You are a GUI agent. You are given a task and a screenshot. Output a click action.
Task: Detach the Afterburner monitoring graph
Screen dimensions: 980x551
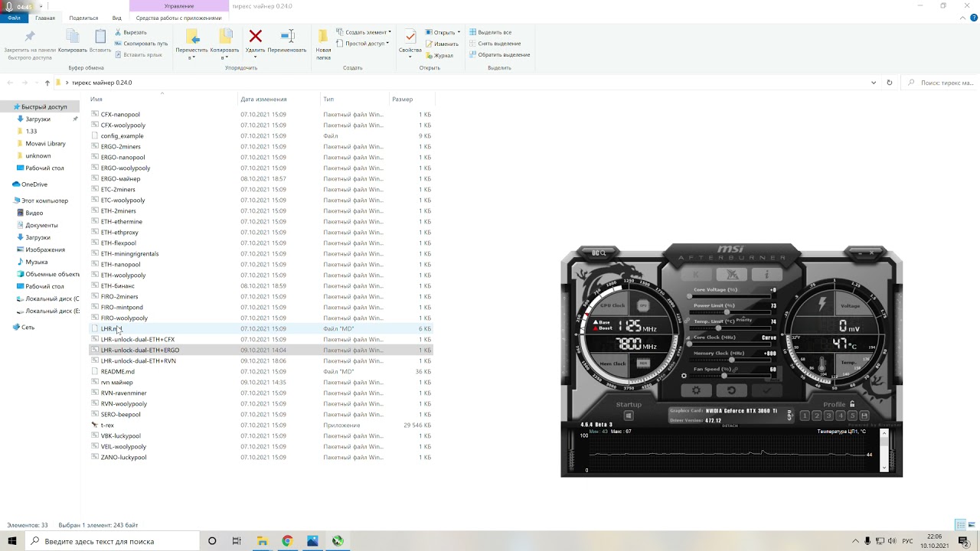pyautogui.click(x=730, y=425)
